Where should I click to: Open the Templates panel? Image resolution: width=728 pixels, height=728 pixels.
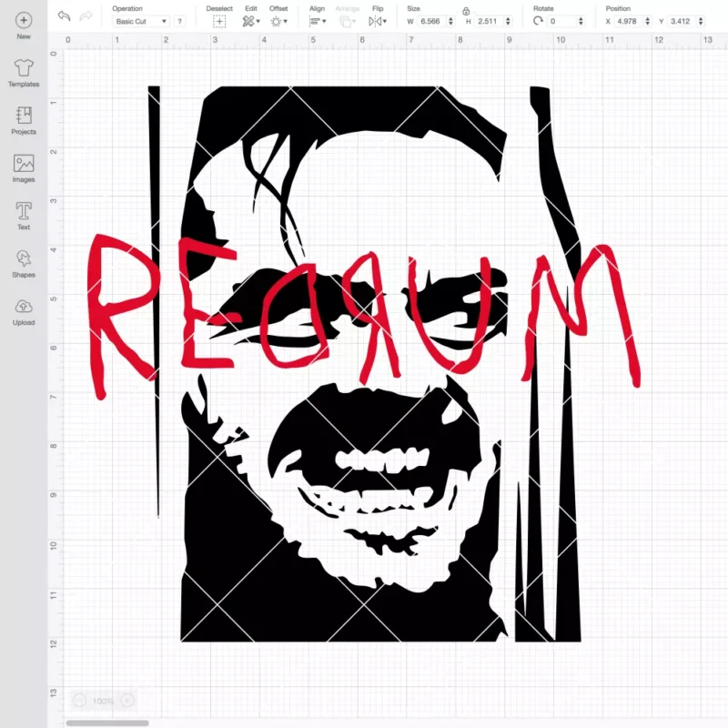(x=24, y=73)
